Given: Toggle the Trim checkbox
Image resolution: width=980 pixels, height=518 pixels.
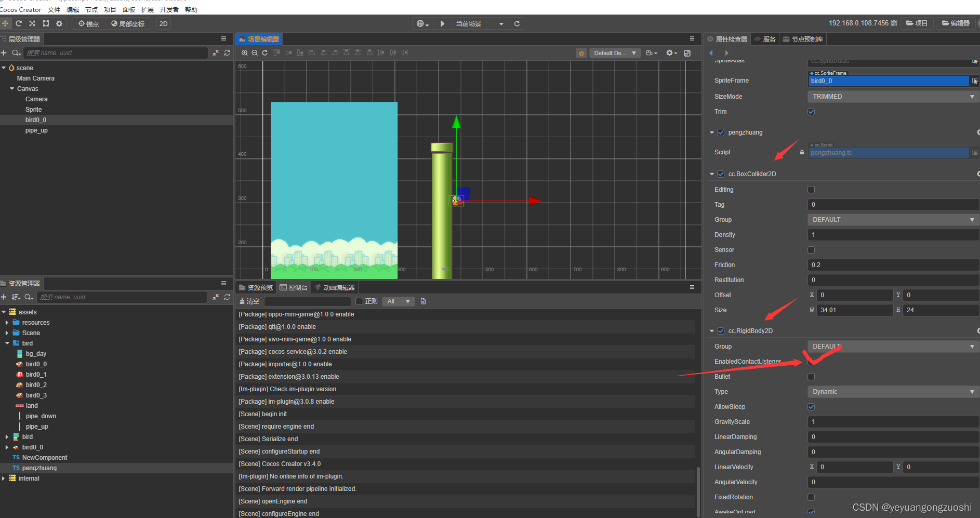Looking at the screenshot, I should point(811,112).
